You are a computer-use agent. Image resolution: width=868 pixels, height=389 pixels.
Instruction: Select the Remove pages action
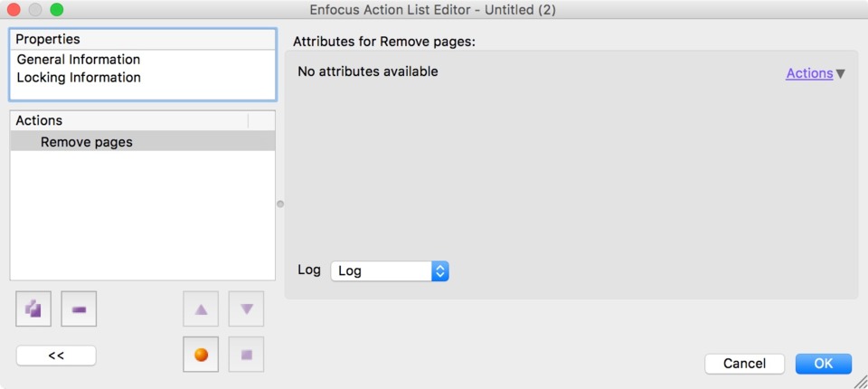coord(143,142)
